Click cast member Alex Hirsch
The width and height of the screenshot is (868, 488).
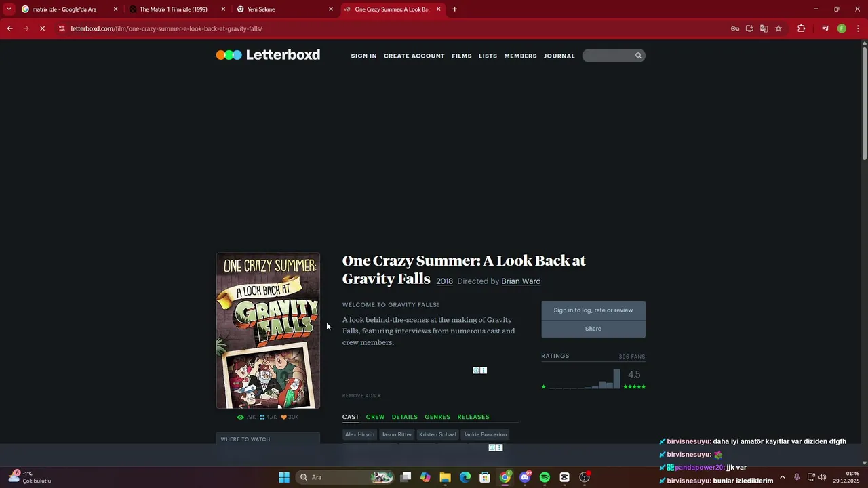point(359,434)
